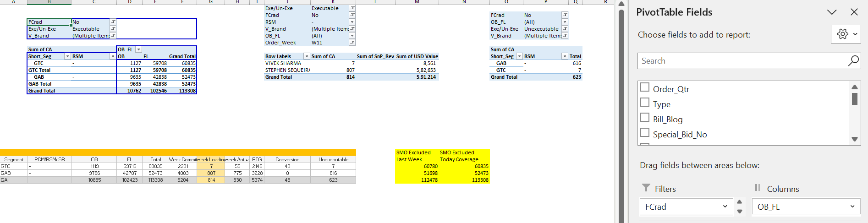Open Exe/Un-Exe filter icon next to Unexecutable

(565, 29)
